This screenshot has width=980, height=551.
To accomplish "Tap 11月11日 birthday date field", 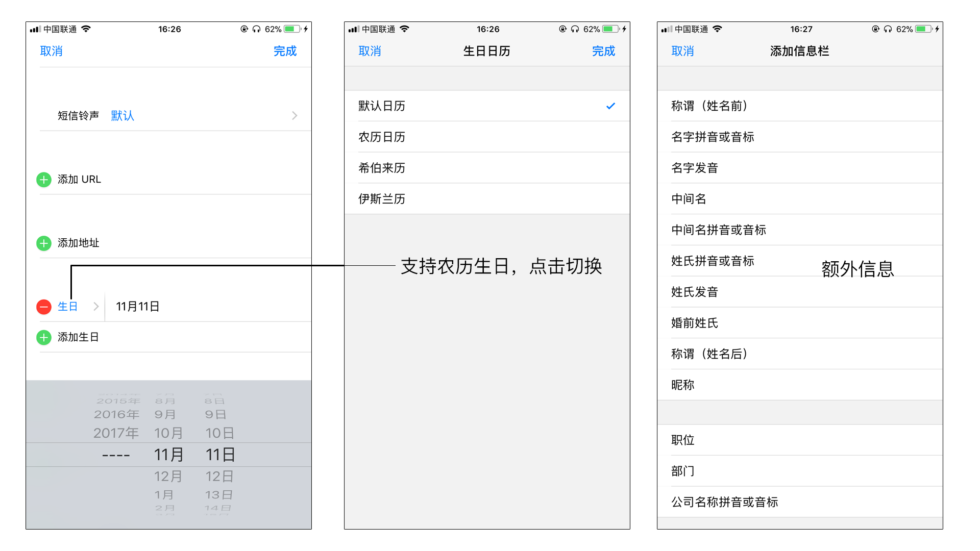I will [138, 307].
